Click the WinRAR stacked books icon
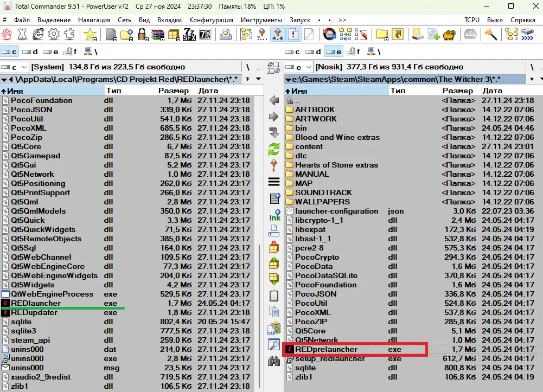Viewport: 543px width, 392px height. tap(157, 34)
